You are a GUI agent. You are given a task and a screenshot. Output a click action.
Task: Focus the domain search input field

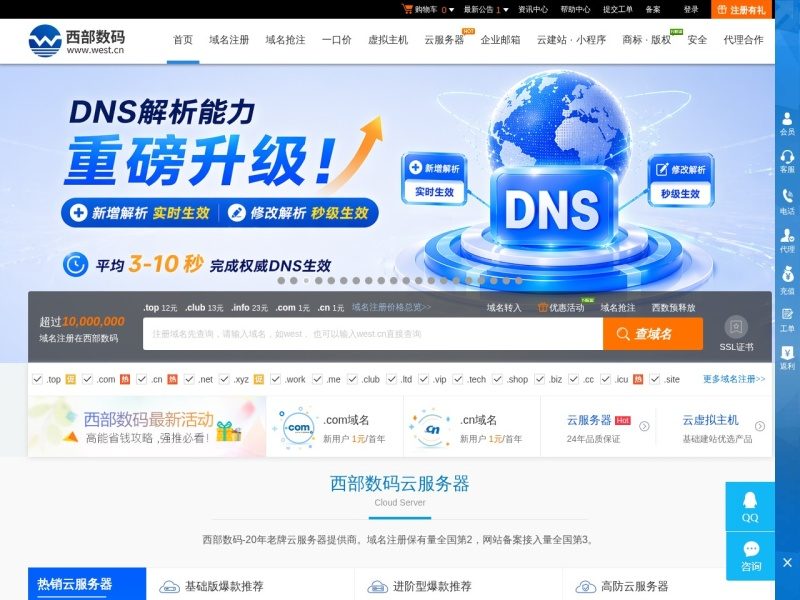373,334
